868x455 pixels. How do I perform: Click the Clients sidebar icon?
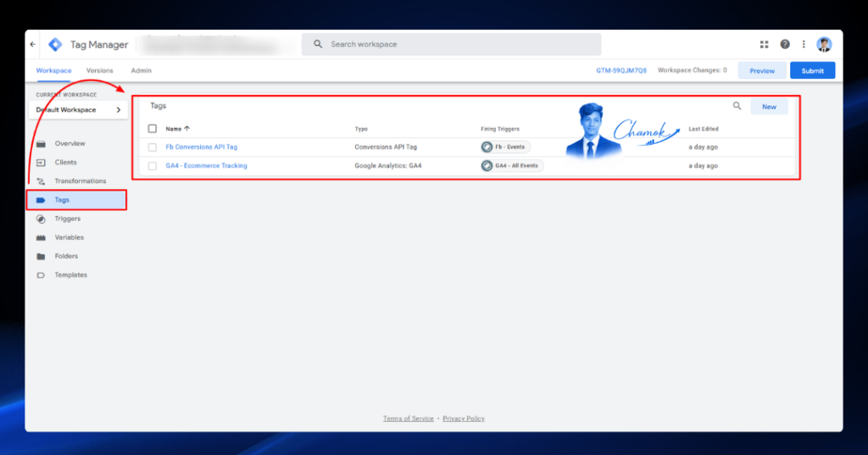point(41,163)
